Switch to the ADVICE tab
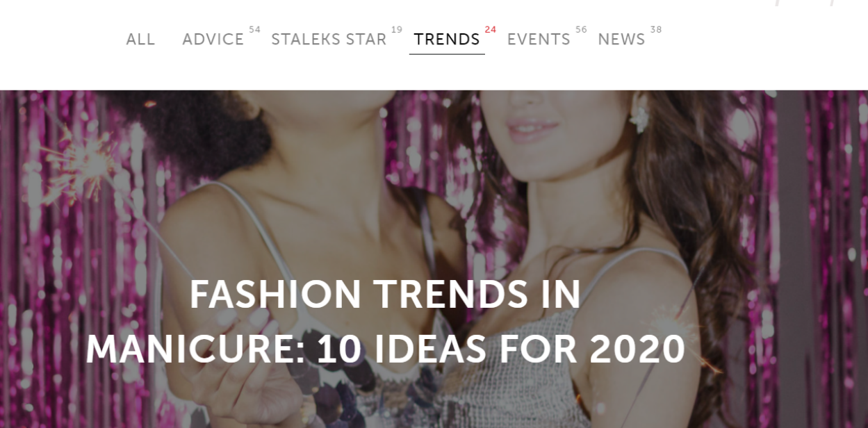 (x=213, y=40)
